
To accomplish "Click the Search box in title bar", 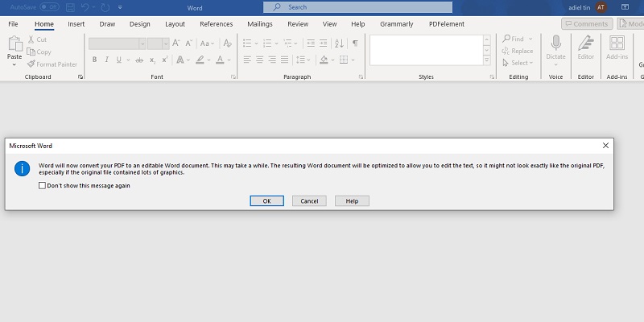I will 357,7.
